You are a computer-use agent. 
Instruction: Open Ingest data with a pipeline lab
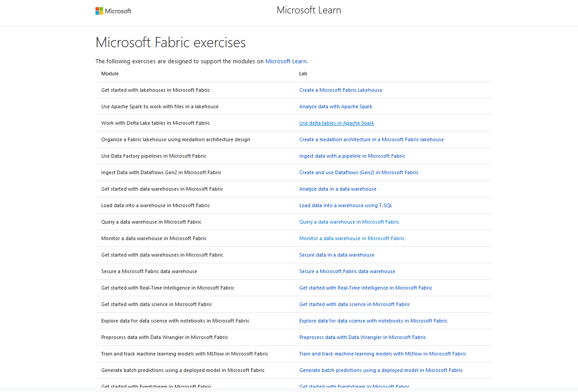coord(352,156)
